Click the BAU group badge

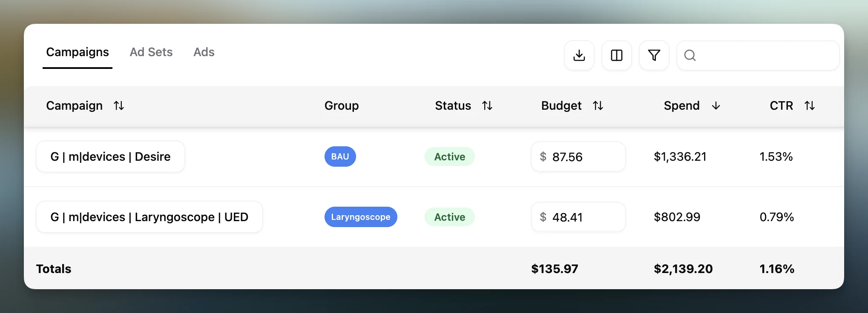click(x=340, y=156)
